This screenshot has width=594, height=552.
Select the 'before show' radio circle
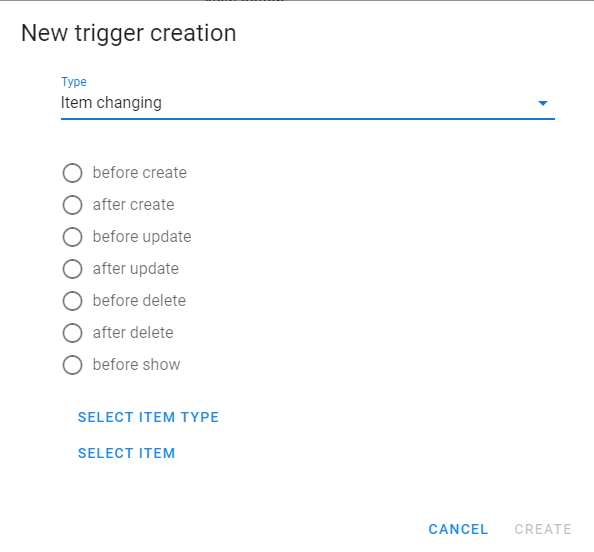pos(72,365)
